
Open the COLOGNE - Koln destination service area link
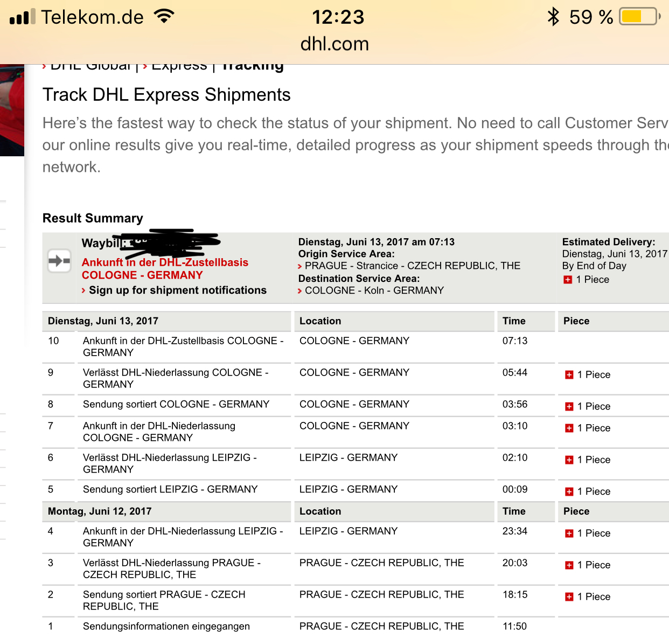(374, 290)
